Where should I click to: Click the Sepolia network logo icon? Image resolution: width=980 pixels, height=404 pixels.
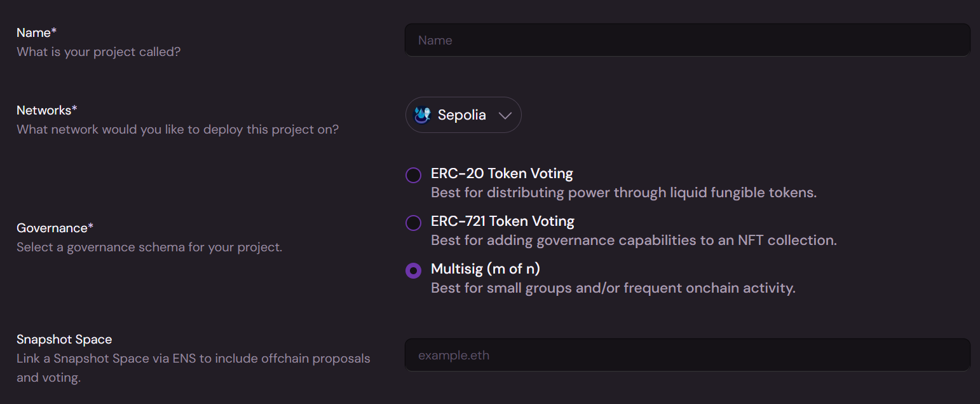(x=423, y=115)
